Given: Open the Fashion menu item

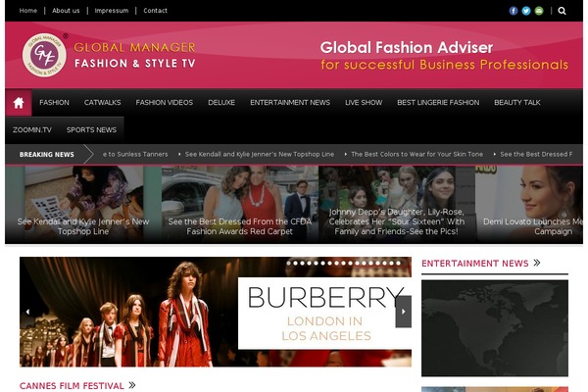Looking at the screenshot, I should (54, 102).
